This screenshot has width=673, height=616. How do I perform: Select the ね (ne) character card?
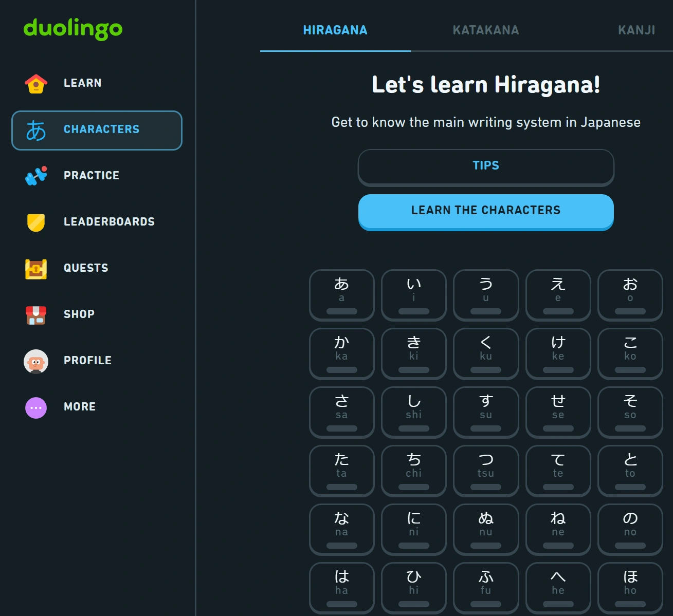(x=558, y=529)
